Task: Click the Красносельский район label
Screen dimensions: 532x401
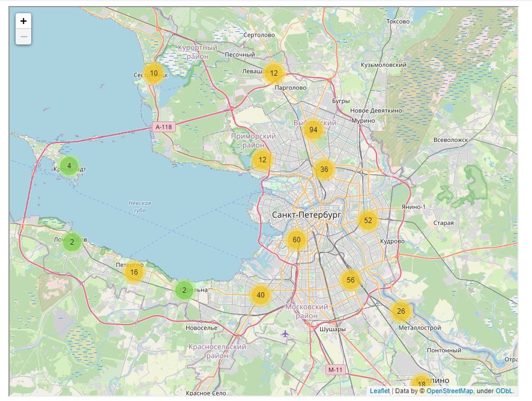Action: [217, 351]
